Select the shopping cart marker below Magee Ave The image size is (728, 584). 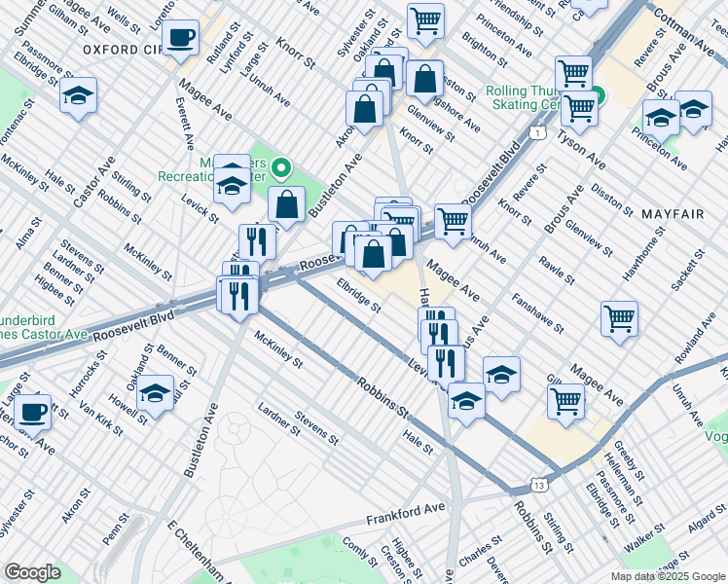(x=566, y=402)
